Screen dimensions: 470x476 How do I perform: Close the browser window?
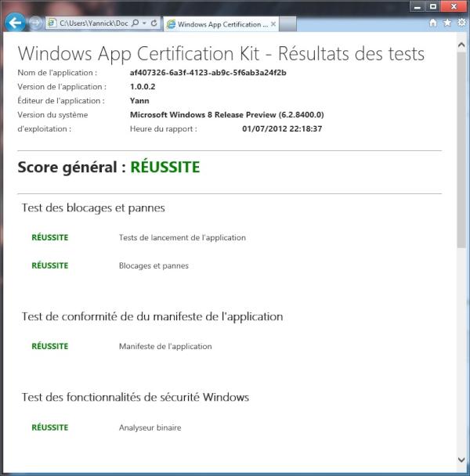(x=454, y=6)
